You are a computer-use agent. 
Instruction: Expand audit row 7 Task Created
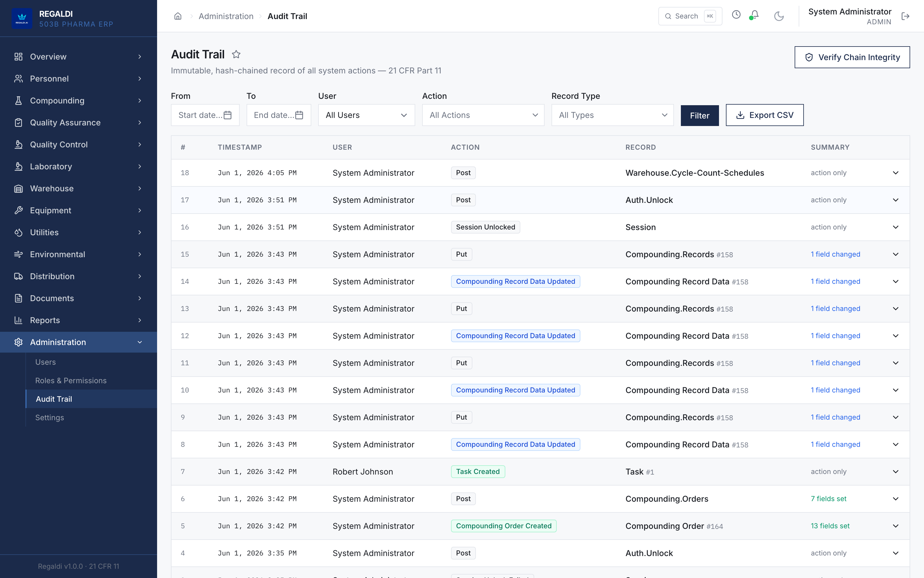895,472
